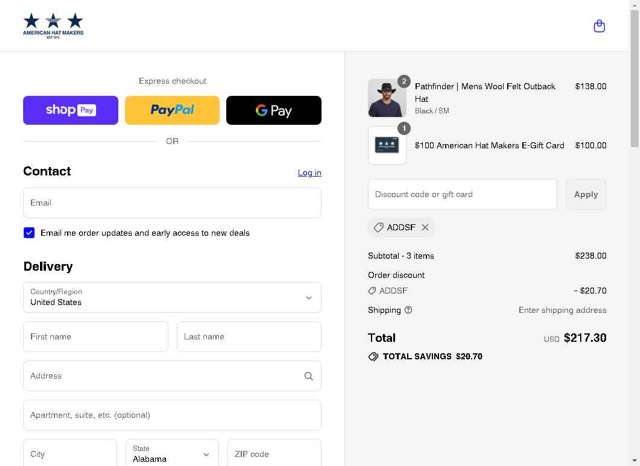Viewport: 640px width, 466px height.
Task: Click the Apply discount button
Action: (x=586, y=194)
